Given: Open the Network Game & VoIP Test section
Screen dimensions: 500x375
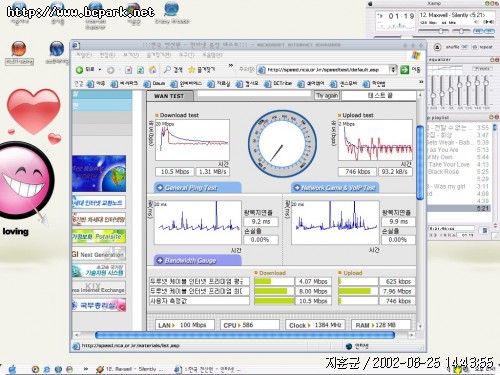Looking at the screenshot, I should coord(335,188).
